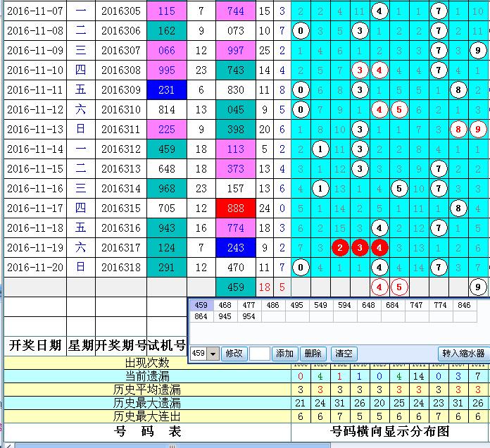Click the 修改 button
Viewport: 490px width, 448px height.
click(234, 354)
